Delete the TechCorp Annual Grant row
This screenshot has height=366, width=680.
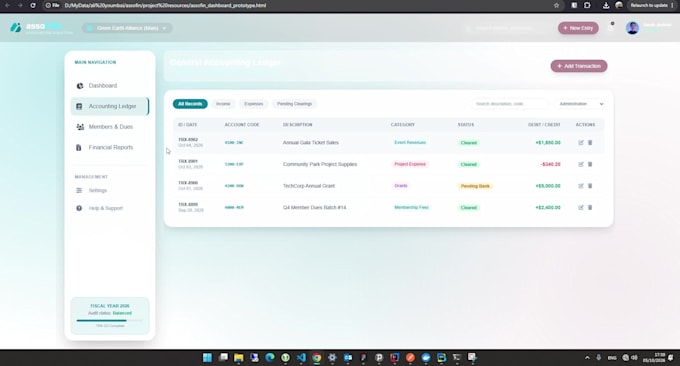[590, 186]
